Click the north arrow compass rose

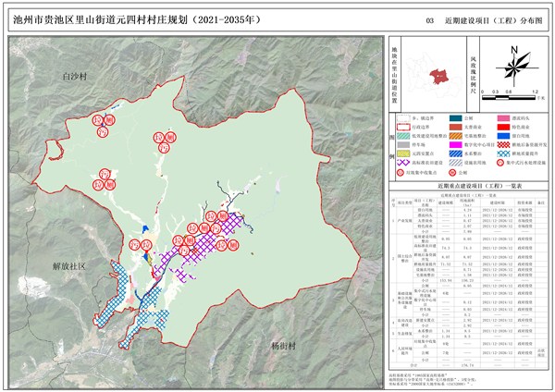point(513,67)
